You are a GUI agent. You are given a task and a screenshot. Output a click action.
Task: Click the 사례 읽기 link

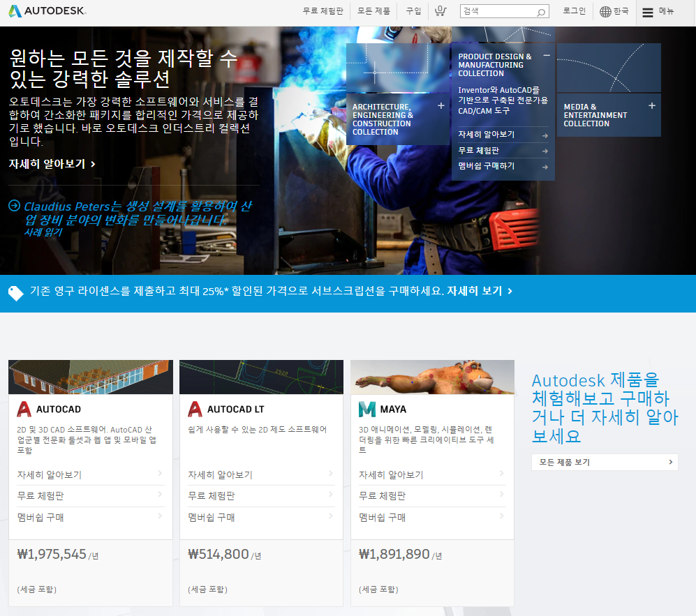coord(43,232)
